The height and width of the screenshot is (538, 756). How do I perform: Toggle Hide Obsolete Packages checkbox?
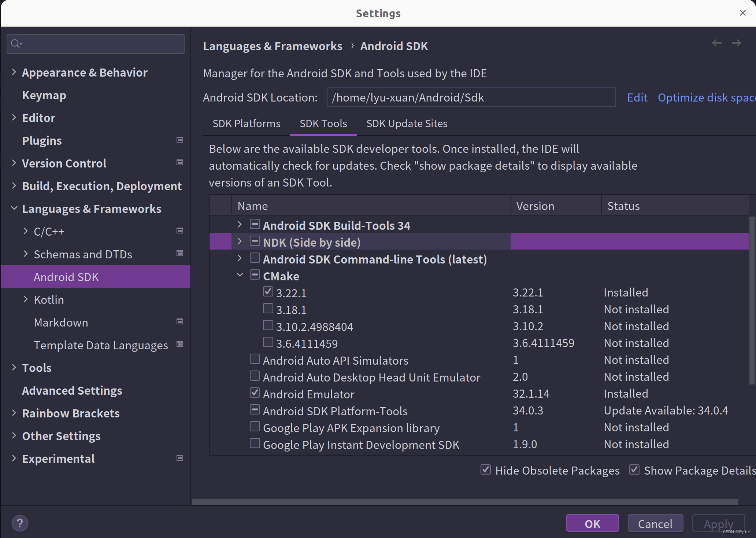[486, 469]
